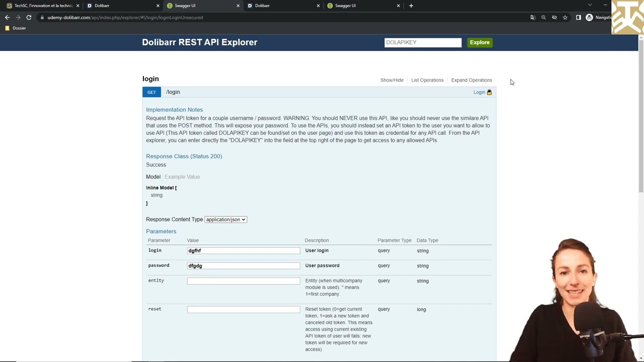Click the Parameter Type column header

(394, 240)
